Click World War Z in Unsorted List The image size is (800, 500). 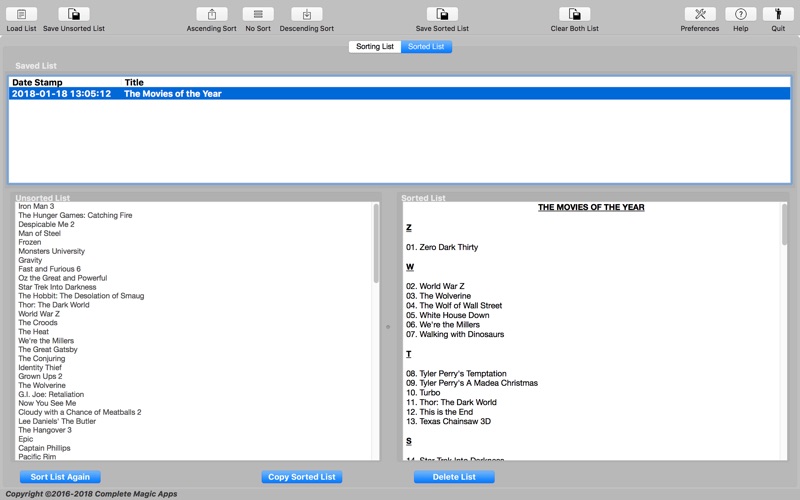coord(39,314)
